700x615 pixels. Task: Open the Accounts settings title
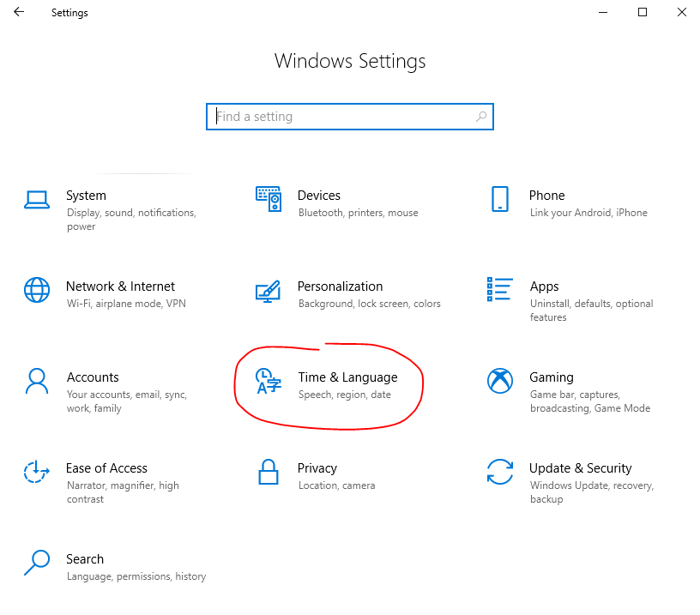[x=93, y=377]
